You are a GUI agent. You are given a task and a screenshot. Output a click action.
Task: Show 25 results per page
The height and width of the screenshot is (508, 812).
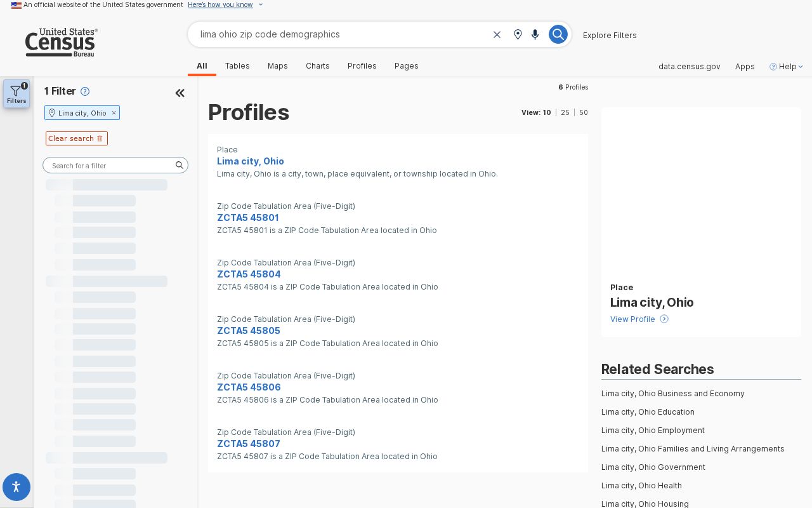click(x=565, y=112)
